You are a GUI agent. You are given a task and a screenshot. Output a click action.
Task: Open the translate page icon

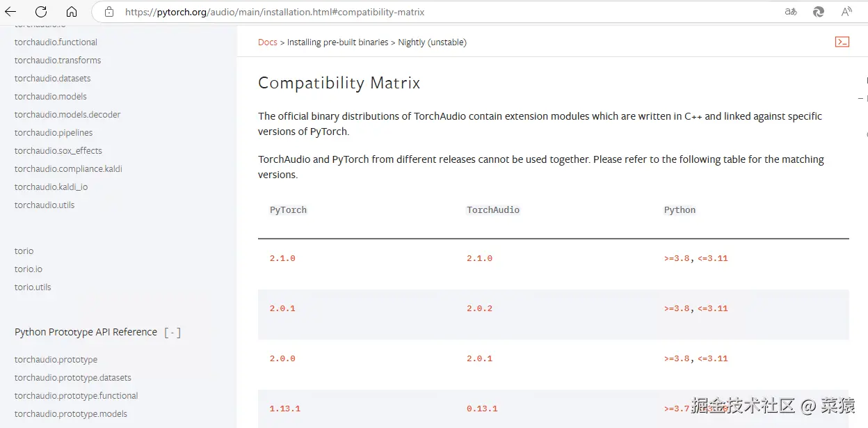[x=791, y=12]
